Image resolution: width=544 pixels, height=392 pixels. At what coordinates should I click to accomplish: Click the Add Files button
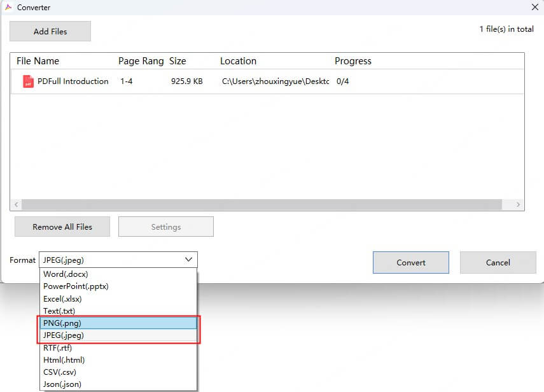[50, 31]
